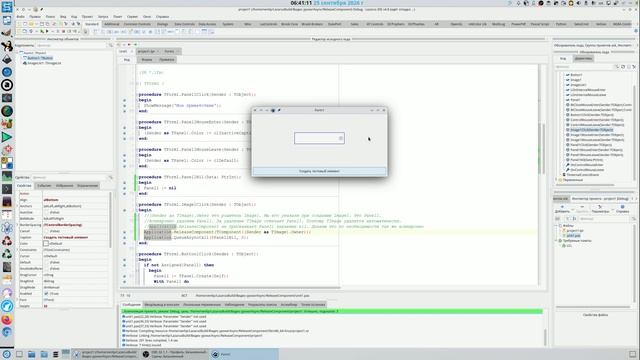The height and width of the screenshot is (360, 640).
Task: Toggle Enabled property checkbox
Action: click(x=46, y=293)
